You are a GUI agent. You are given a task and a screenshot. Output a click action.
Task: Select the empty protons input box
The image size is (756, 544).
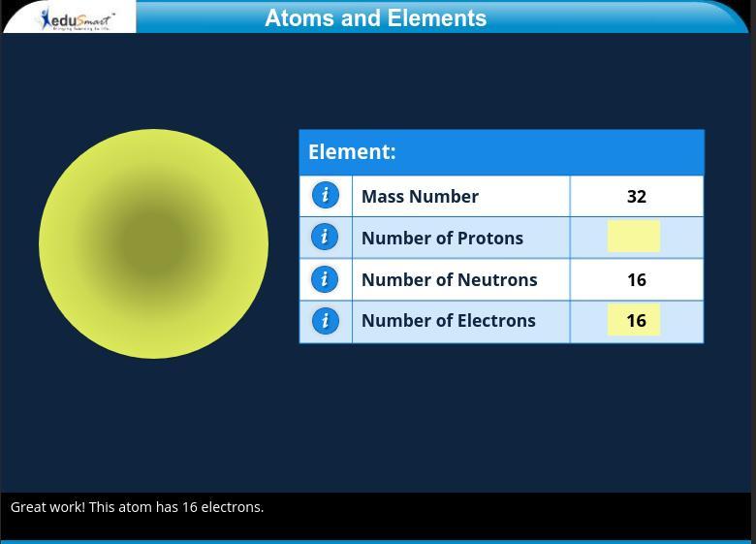point(634,237)
